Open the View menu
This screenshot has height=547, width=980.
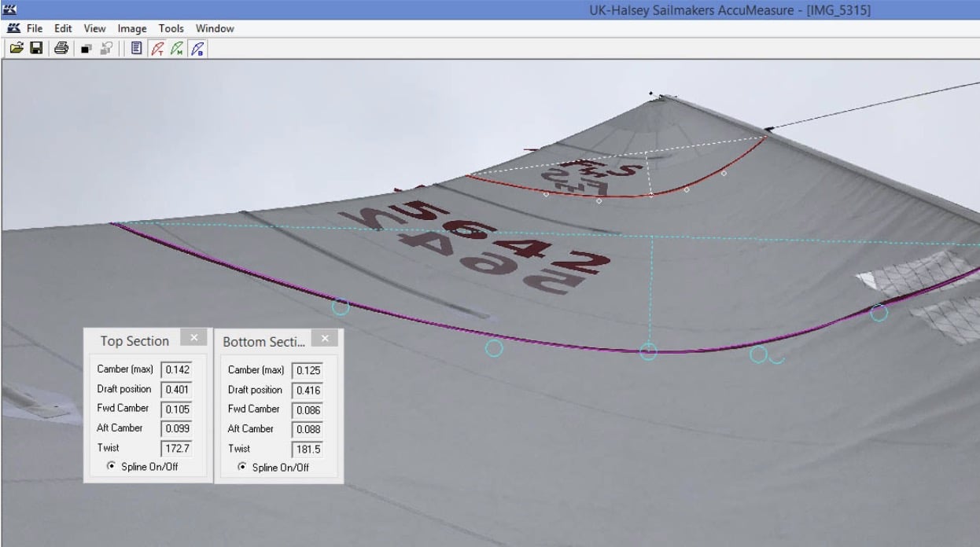pos(94,28)
